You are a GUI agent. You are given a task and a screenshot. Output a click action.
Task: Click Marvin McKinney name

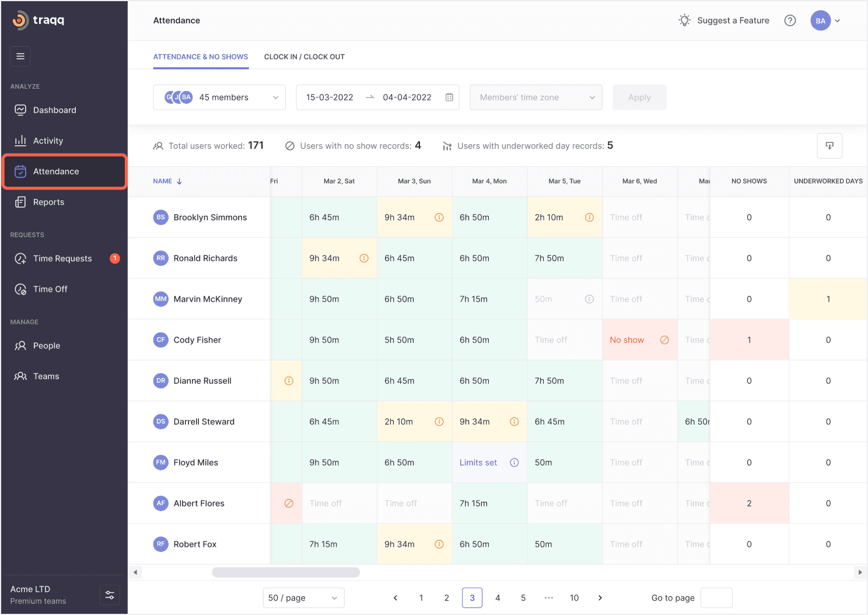208,299
